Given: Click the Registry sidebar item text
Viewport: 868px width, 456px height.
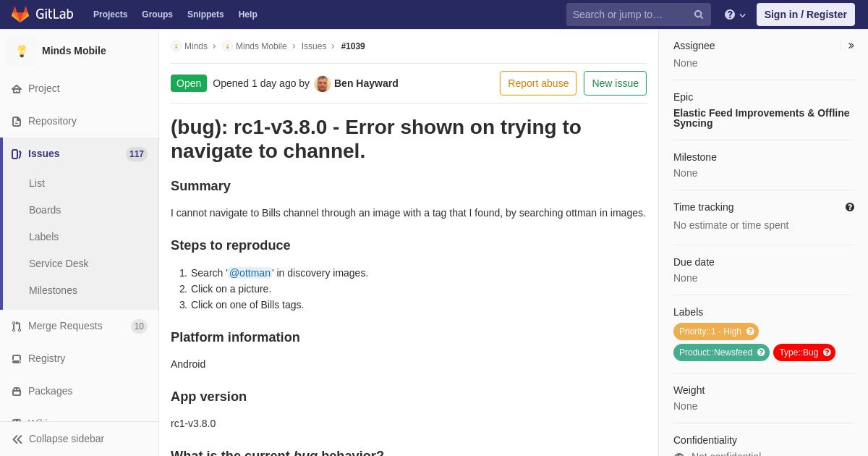Looking at the screenshot, I should 46,358.
